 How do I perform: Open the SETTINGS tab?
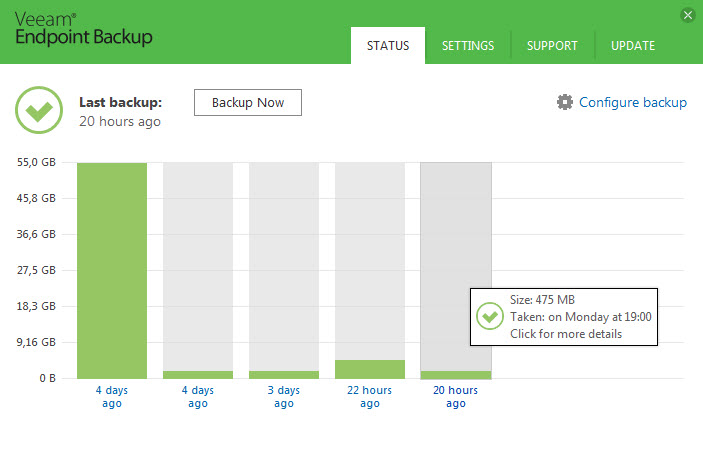tap(468, 45)
